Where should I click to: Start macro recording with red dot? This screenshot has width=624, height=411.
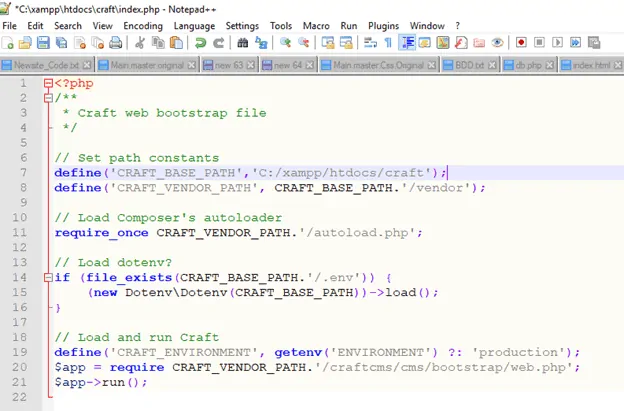click(521, 43)
